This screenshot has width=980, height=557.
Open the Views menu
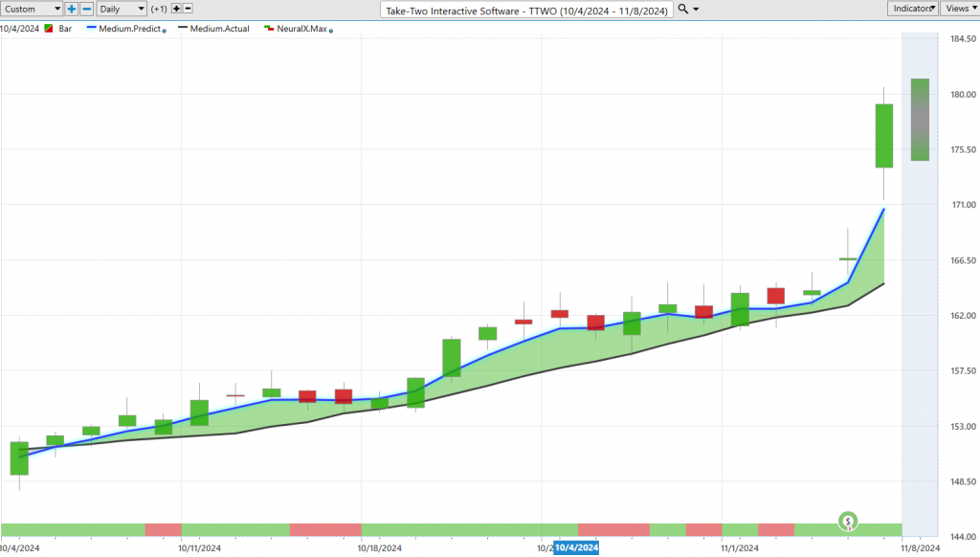(x=958, y=8)
